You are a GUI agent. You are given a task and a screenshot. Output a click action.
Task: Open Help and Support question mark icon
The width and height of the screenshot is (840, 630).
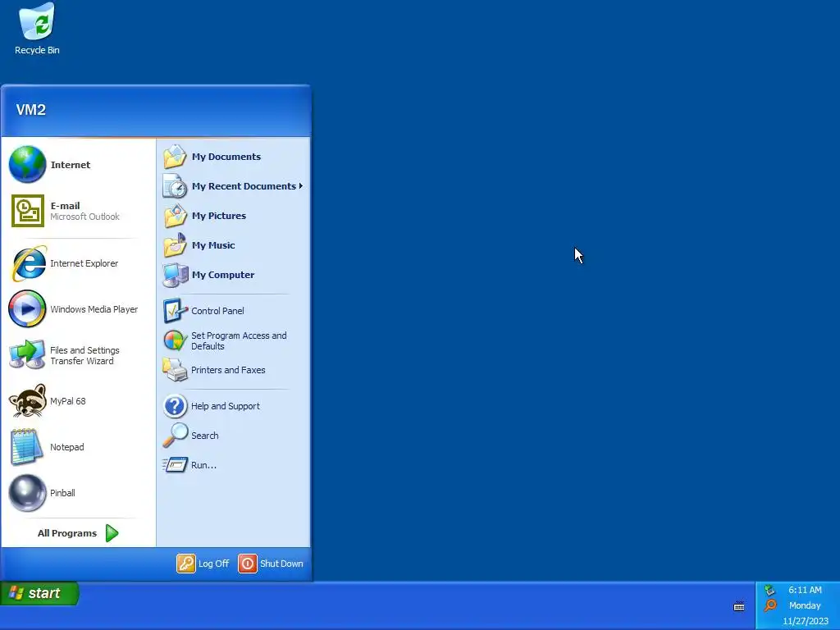coord(175,406)
